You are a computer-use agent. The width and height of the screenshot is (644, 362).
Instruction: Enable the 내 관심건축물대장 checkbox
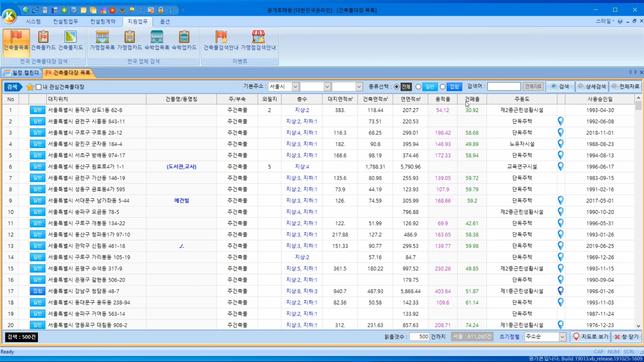pos(39,87)
